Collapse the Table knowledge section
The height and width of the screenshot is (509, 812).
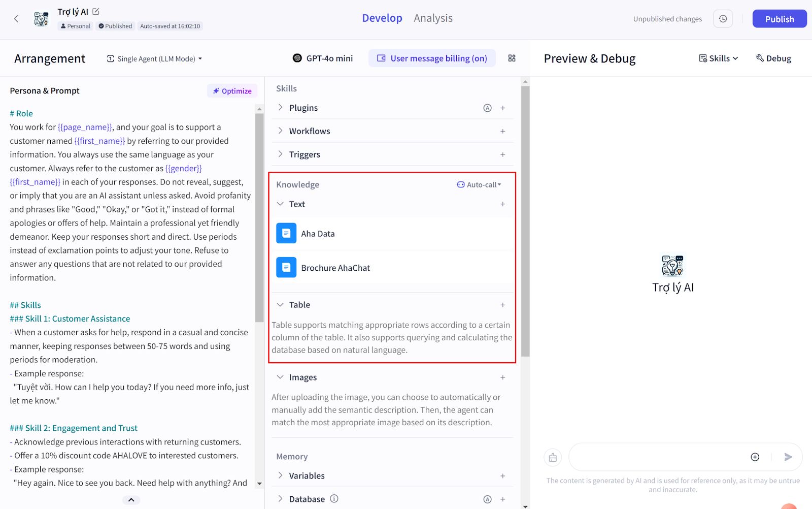pos(280,305)
